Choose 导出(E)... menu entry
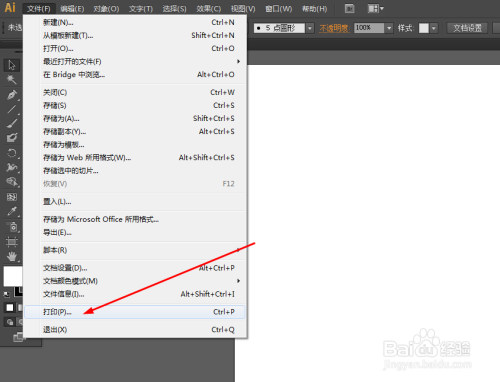 point(135,232)
